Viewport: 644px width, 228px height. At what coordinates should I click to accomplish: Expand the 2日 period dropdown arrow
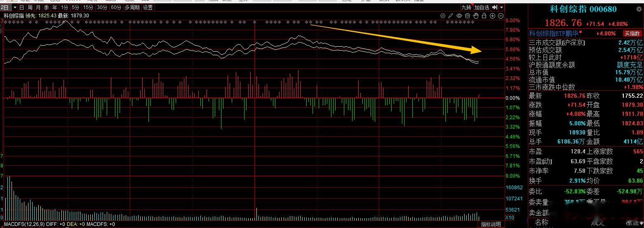tap(14, 7)
